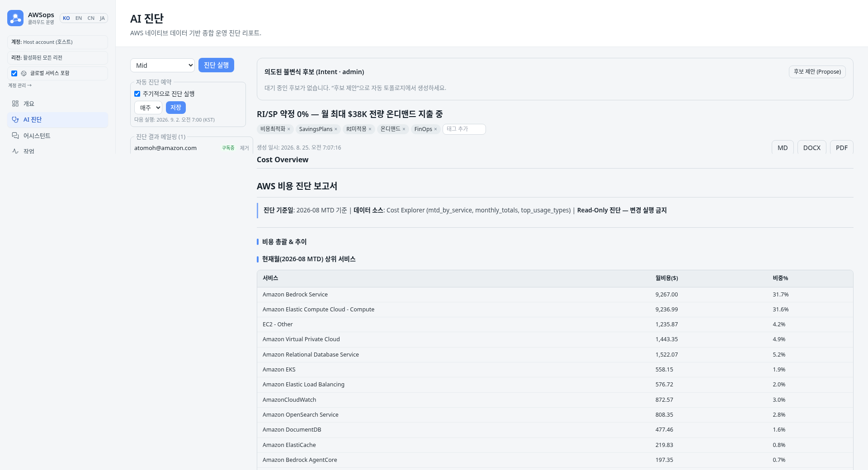Open the Mid diagnosis level dropdown
This screenshot has width=868, height=470.
pyautogui.click(x=162, y=65)
